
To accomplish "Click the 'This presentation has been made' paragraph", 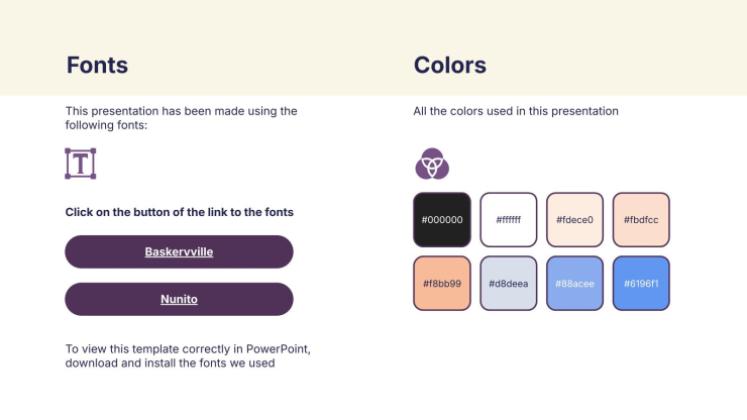I will tap(181, 118).
